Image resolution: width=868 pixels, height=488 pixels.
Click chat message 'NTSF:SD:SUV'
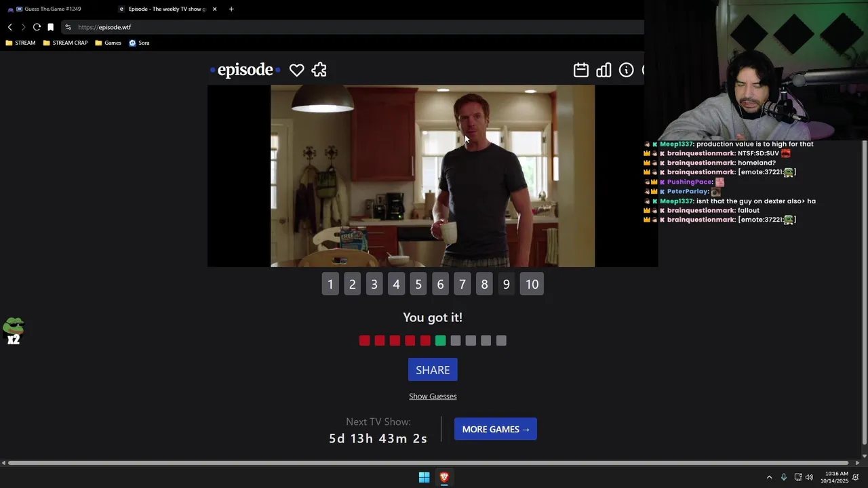758,153
